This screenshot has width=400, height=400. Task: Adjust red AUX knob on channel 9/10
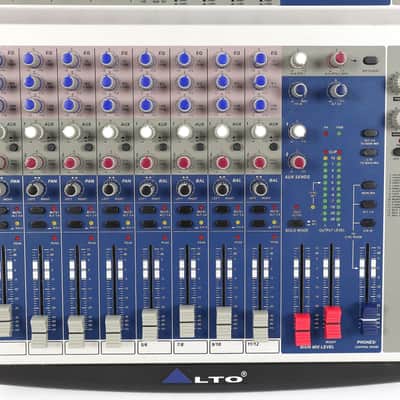point(222,162)
